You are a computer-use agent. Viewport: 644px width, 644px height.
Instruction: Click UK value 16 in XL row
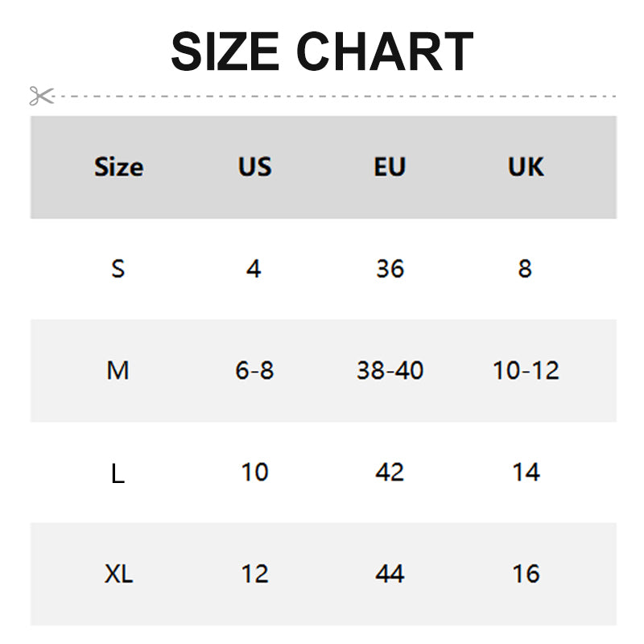point(526,575)
